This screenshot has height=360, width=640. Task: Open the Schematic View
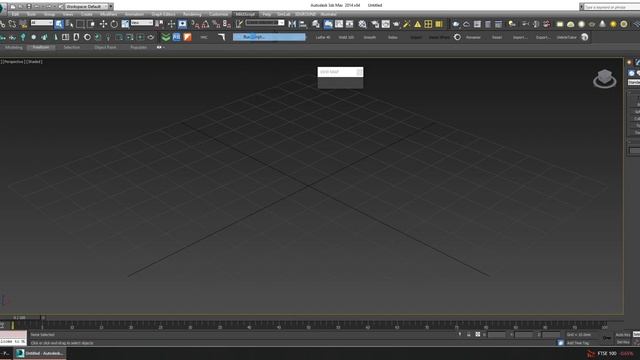click(x=350, y=24)
